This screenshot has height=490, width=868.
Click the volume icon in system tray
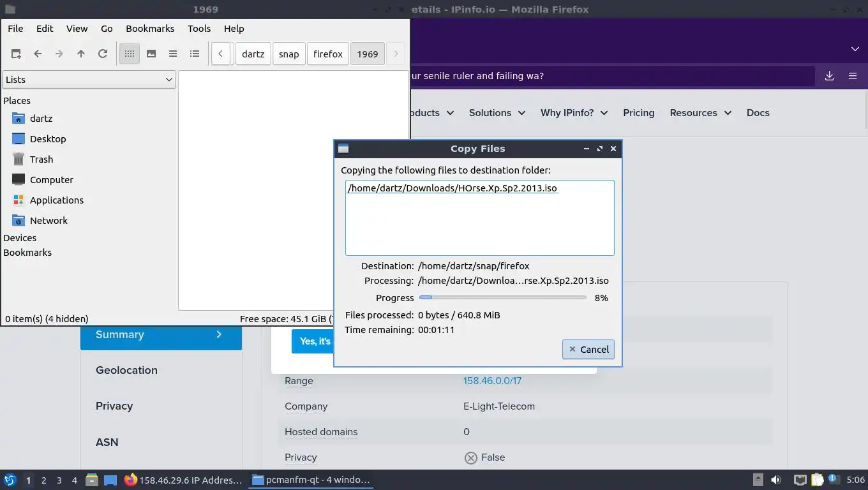coord(776,480)
